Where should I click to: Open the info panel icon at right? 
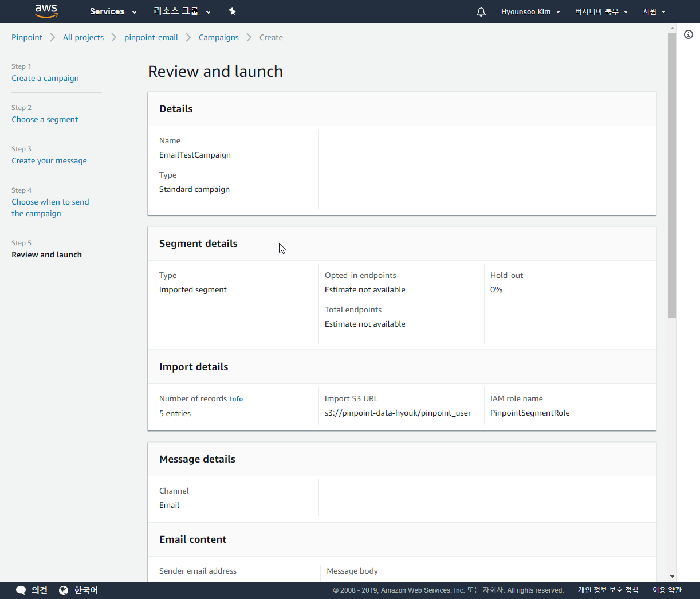click(x=689, y=34)
